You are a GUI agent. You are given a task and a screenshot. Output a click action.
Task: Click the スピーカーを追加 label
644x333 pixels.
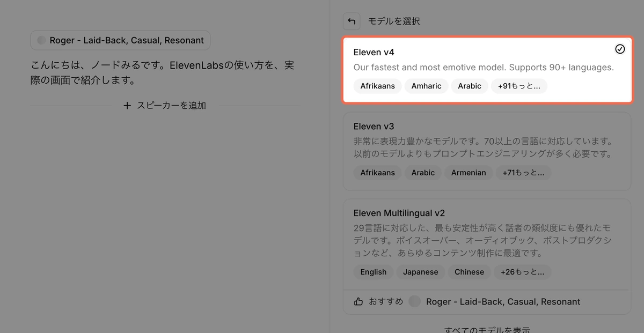point(171,106)
